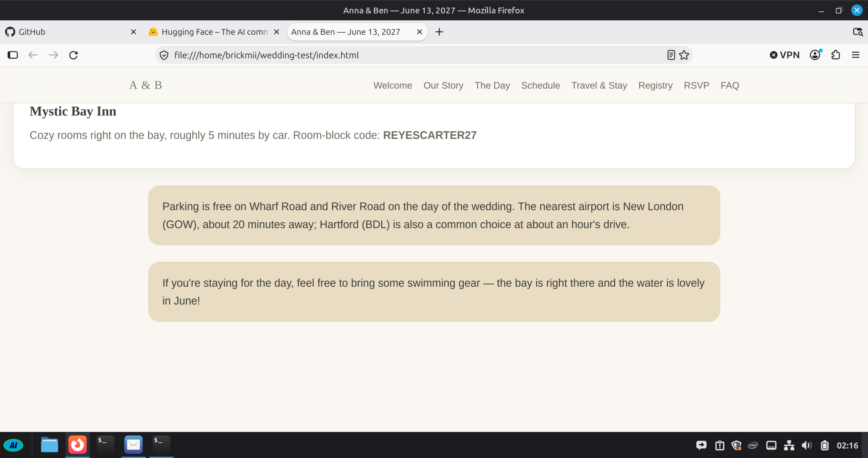Image resolution: width=868 pixels, height=458 pixels.
Task: Click the Intel tray icon
Action: tap(753, 445)
